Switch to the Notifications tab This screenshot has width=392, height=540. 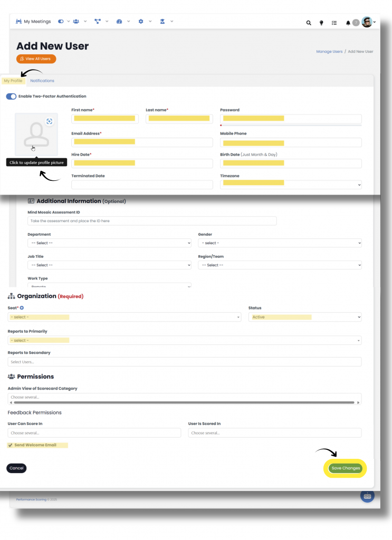(x=42, y=81)
